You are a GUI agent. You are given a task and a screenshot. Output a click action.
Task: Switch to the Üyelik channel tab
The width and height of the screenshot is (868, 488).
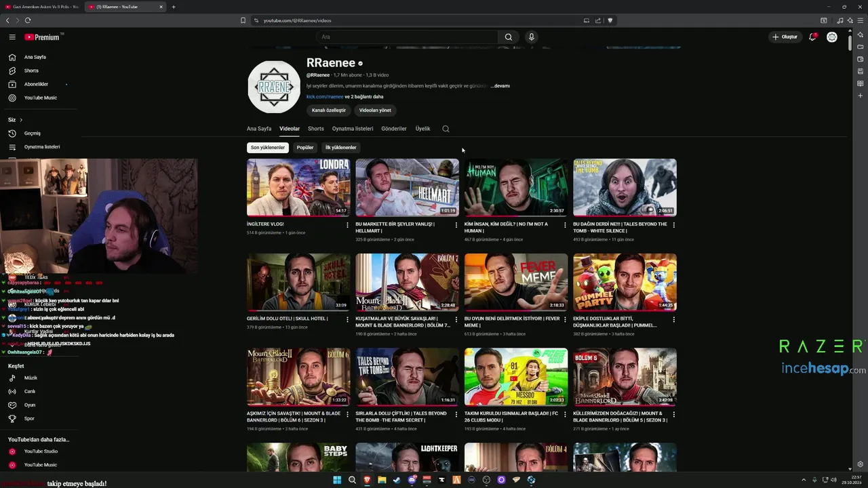coord(422,129)
